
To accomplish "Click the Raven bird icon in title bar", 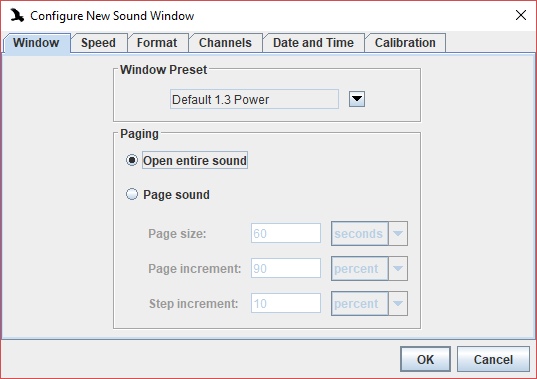I will point(17,15).
